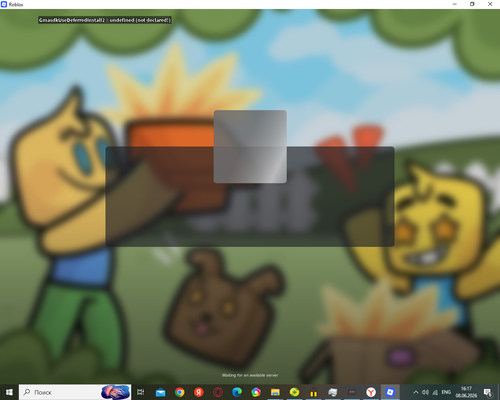Open the clock and date flyout
The width and height of the screenshot is (500, 400).
(466, 392)
